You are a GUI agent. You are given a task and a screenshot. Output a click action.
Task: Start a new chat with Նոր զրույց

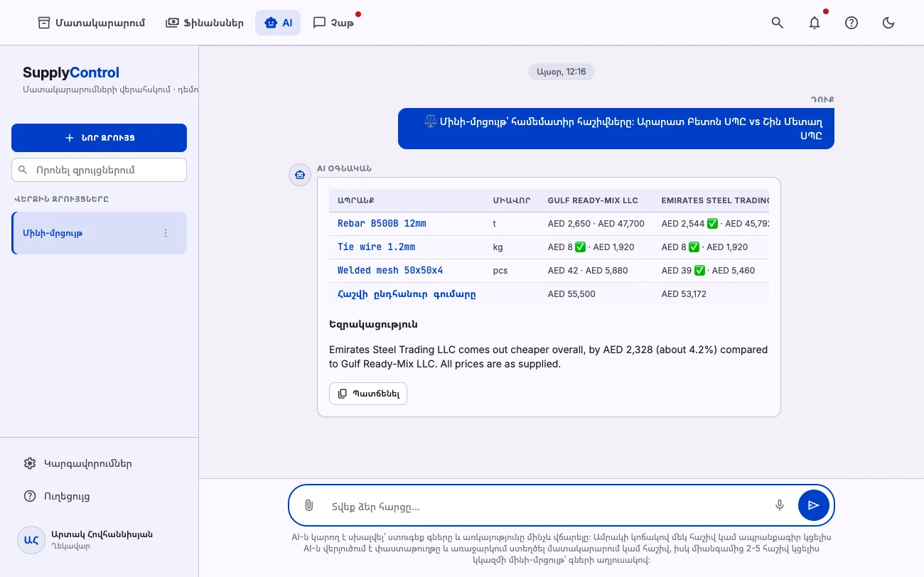[99, 138]
